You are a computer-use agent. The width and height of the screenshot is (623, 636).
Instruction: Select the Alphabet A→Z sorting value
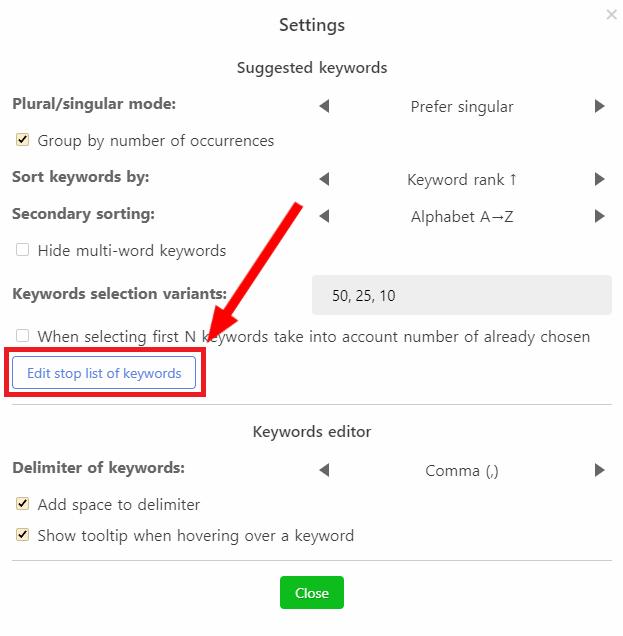click(x=462, y=217)
